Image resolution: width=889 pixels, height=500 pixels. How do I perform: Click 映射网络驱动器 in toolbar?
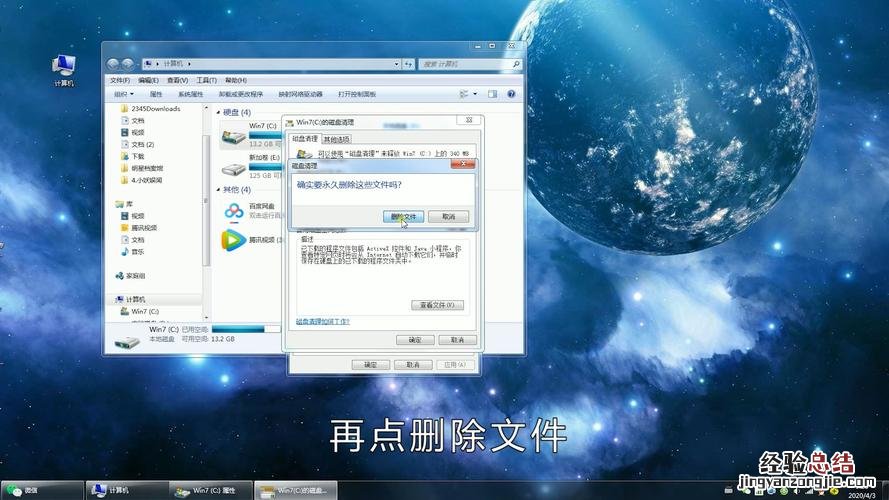pyautogui.click(x=300, y=94)
